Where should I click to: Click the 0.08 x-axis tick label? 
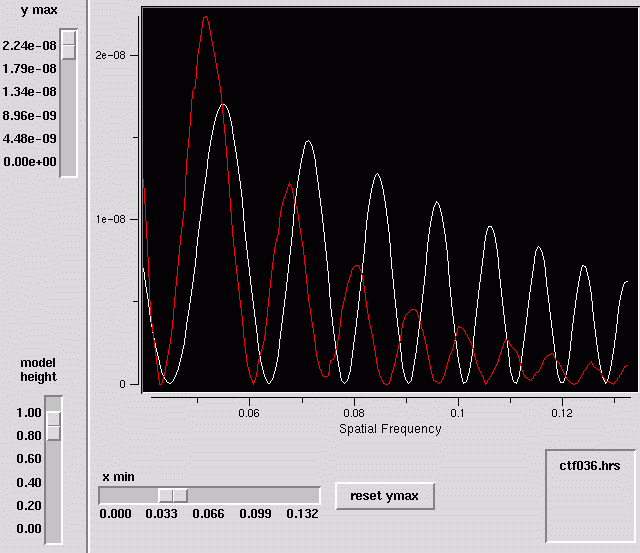pos(354,413)
